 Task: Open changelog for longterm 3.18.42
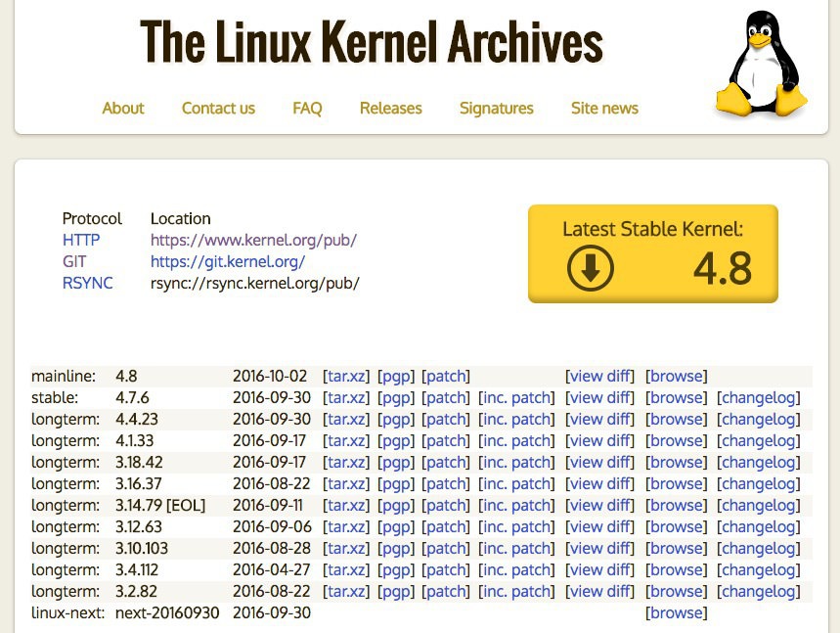click(x=759, y=462)
